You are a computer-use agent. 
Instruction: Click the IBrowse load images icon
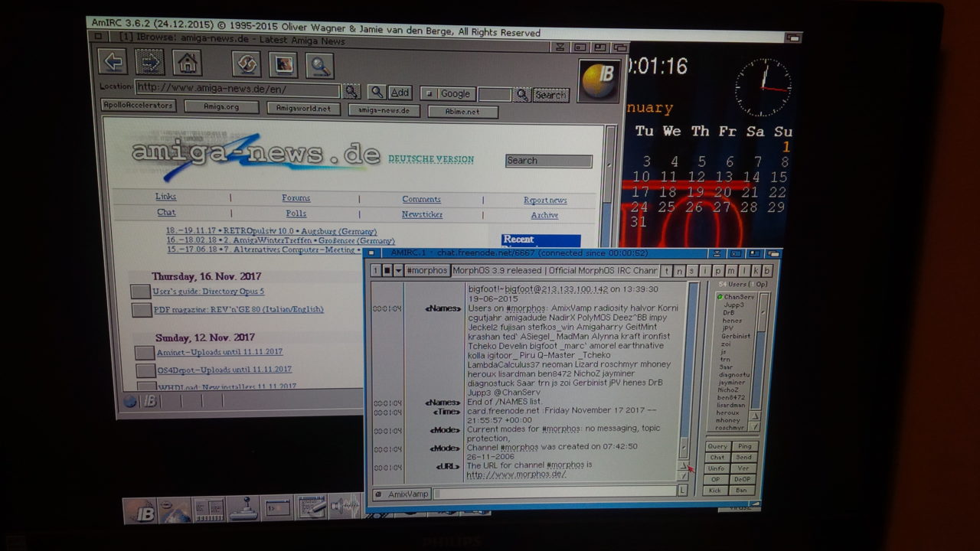pos(283,64)
